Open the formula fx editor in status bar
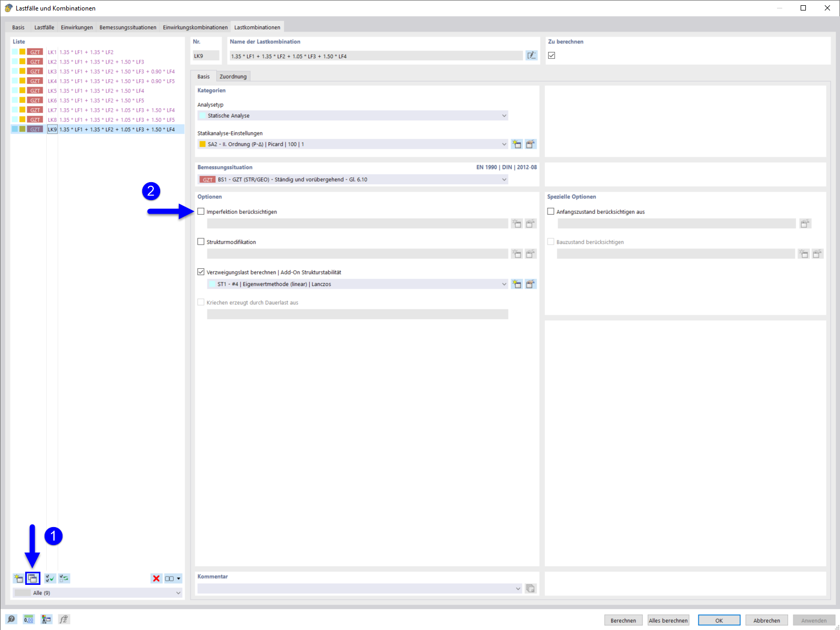The height and width of the screenshot is (630, 840). click(x=64, y=619)
